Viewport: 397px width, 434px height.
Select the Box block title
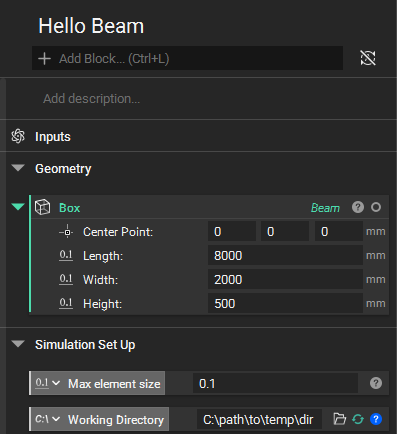click(70, 208)
